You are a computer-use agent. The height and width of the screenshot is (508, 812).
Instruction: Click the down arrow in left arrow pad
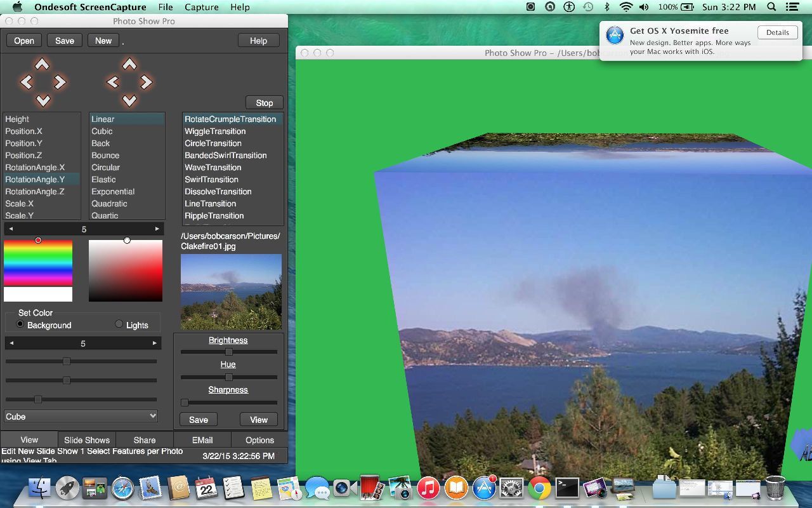43,100
